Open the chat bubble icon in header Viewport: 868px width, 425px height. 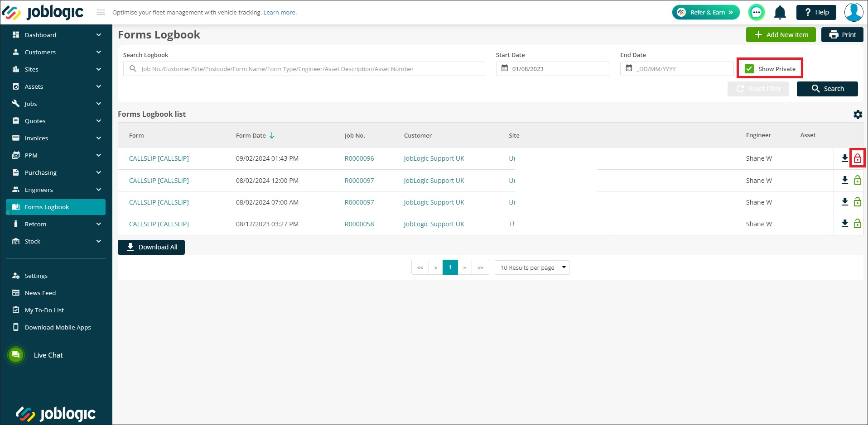pyautogui.click(x=756, y=13)
